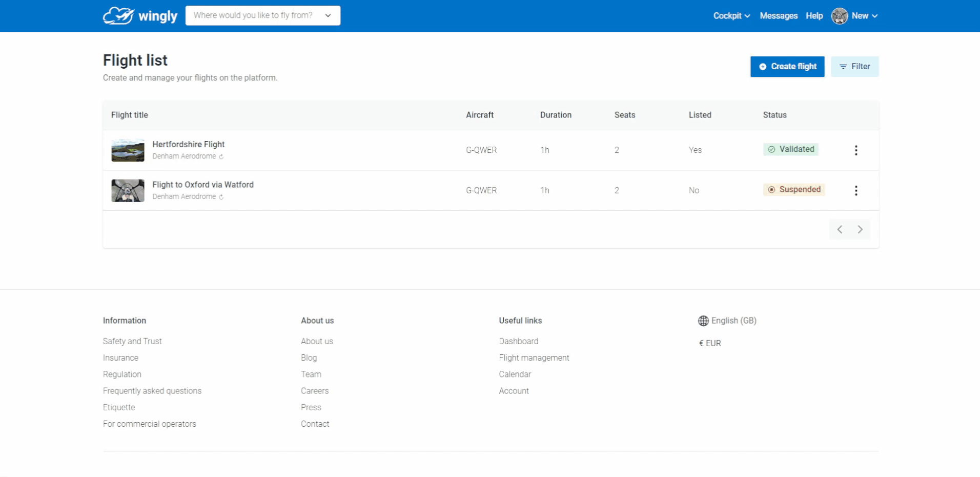Screen dimensions: 980x477
Task: Open Messages in the top navigation
Action: tap(778, 16)
